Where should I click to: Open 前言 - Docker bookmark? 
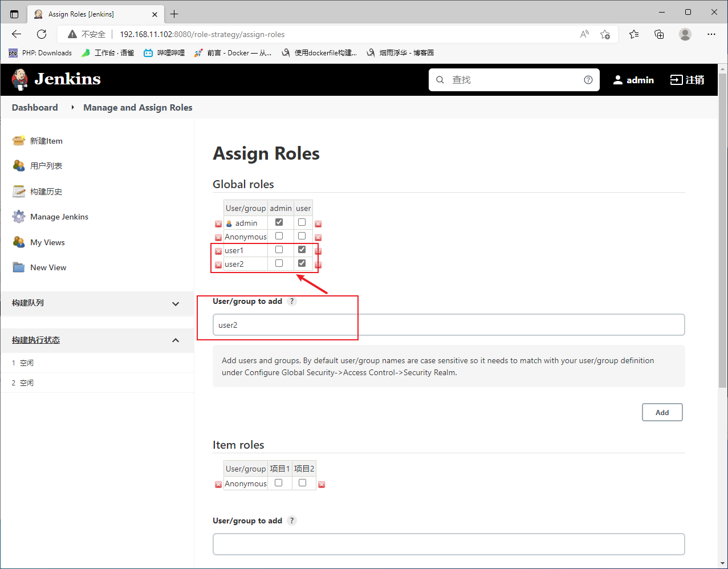pos(233,53)
